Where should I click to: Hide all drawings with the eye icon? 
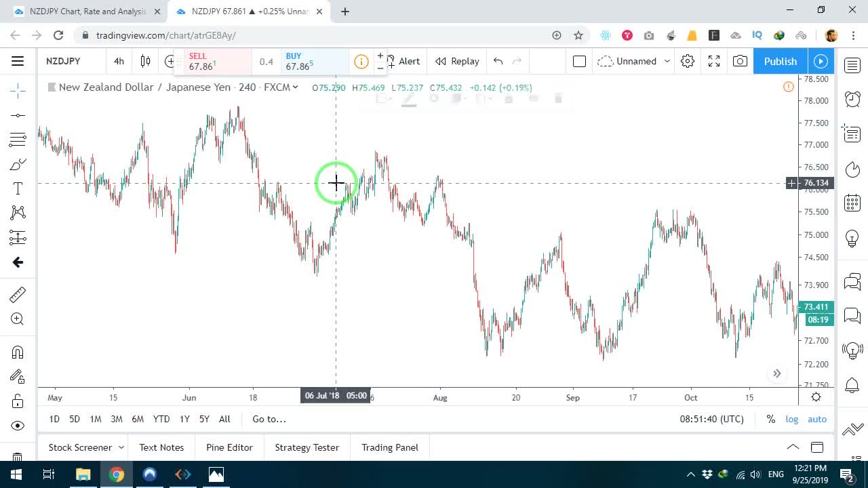point(18,426)
